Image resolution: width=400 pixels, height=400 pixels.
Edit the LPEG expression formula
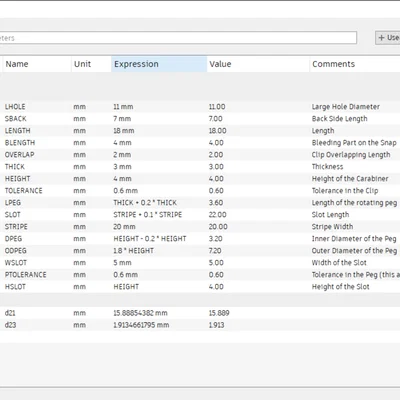coord(145,203)
